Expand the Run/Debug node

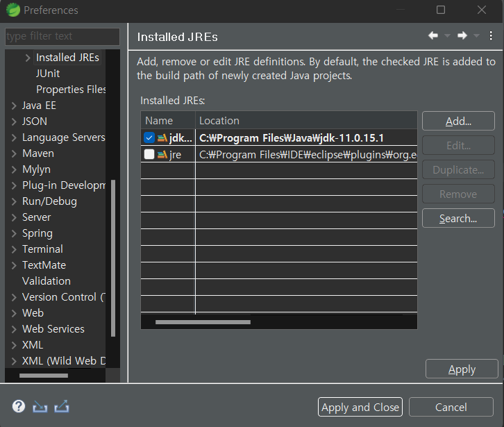click(x=14, y=201)
